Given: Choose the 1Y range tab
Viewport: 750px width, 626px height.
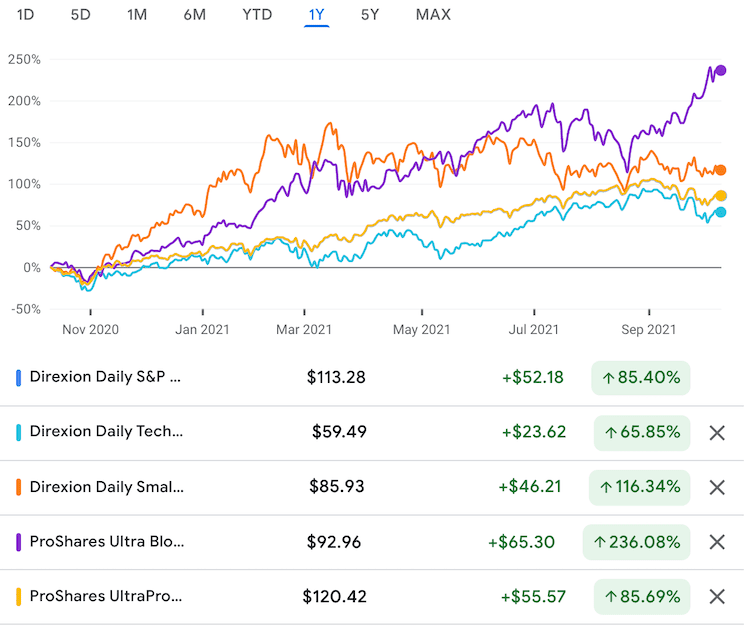Looking at the screenshot, I should [x=317, y=15].
